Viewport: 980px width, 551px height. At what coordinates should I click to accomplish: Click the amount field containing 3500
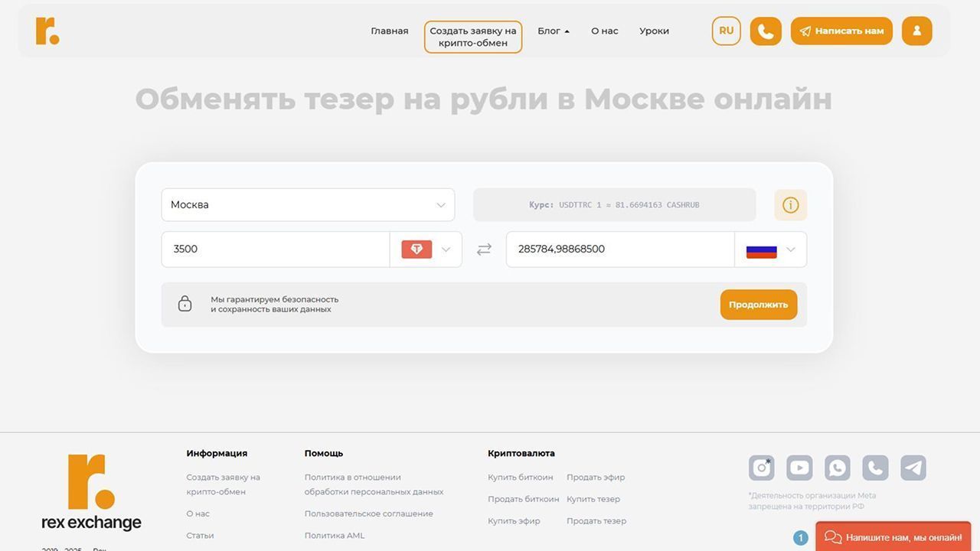[276, 249]
